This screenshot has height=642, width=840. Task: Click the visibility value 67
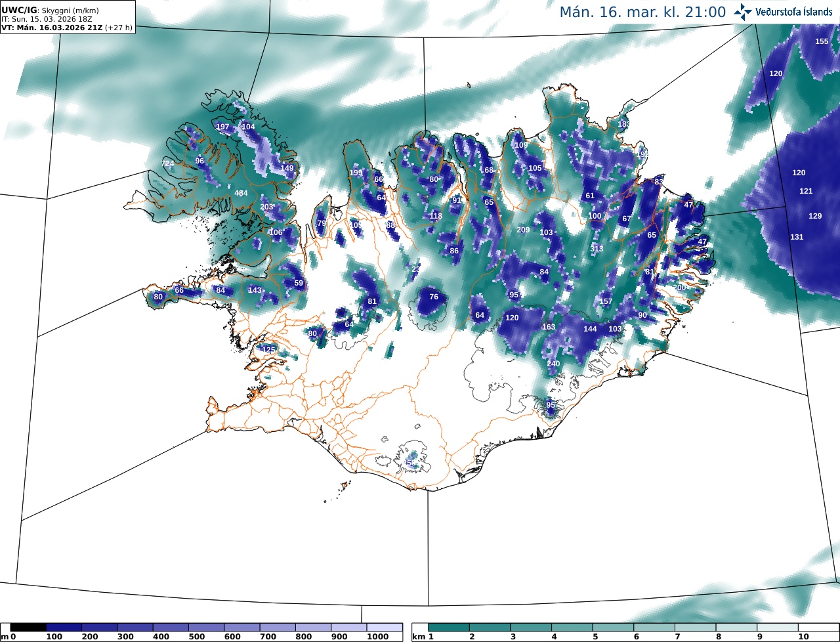point(627,219)
